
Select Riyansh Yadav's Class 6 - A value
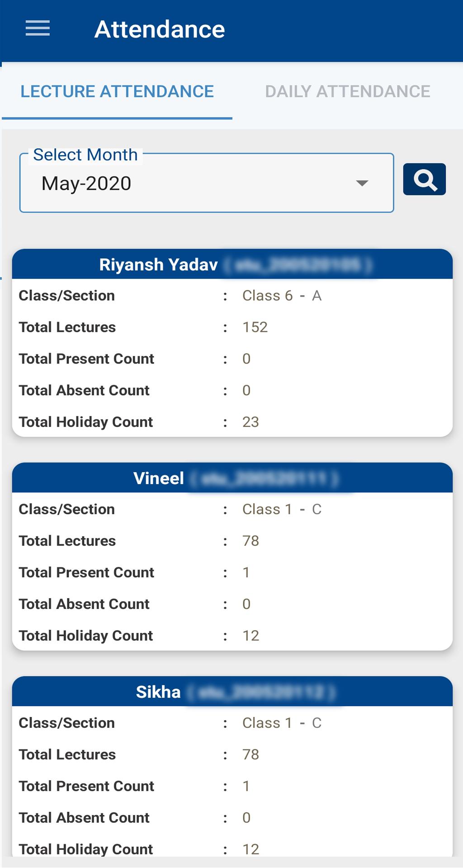(x=282, y=296)
